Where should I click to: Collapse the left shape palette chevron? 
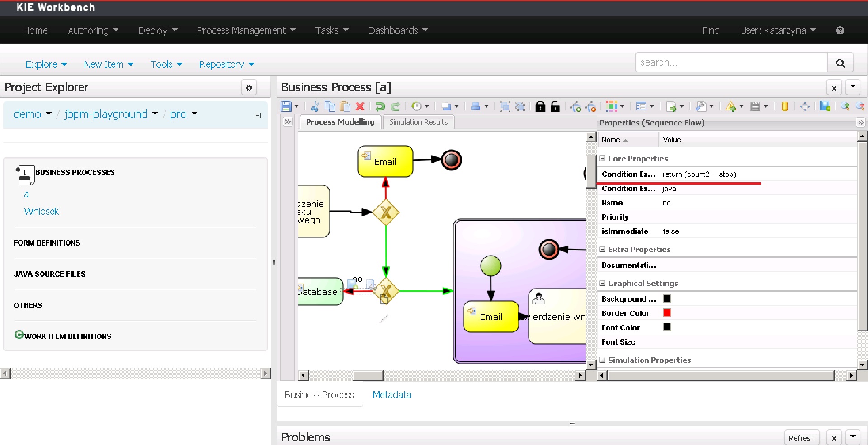tap(288, 122)
